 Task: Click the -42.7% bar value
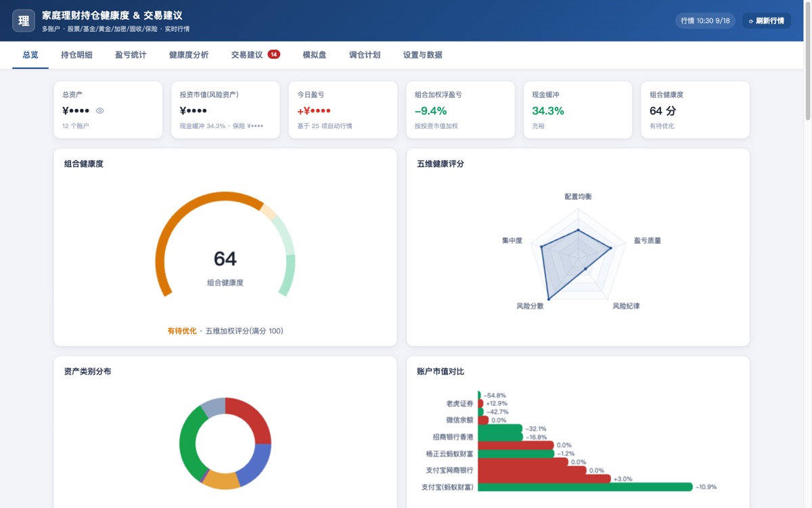click(497, 412)
